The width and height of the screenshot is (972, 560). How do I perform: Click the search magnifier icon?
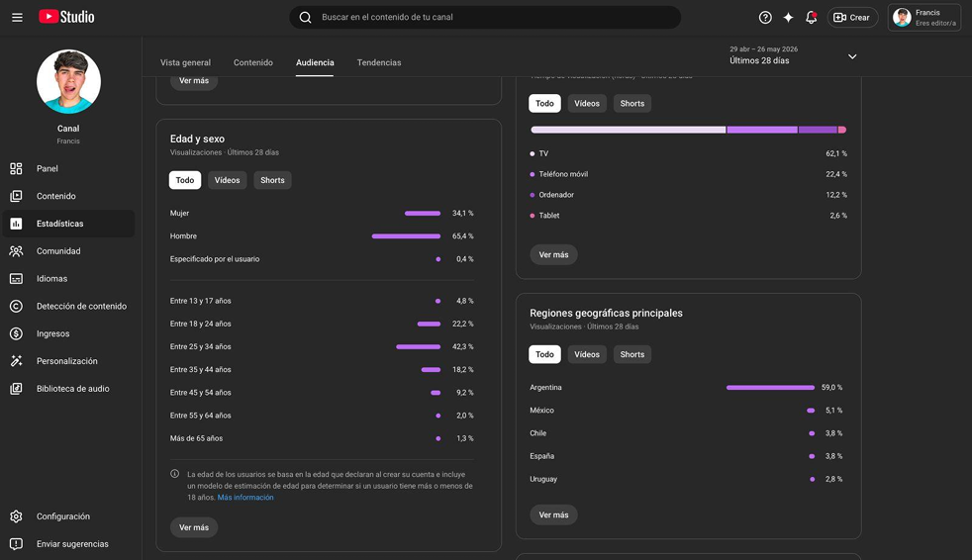point(305,18)
